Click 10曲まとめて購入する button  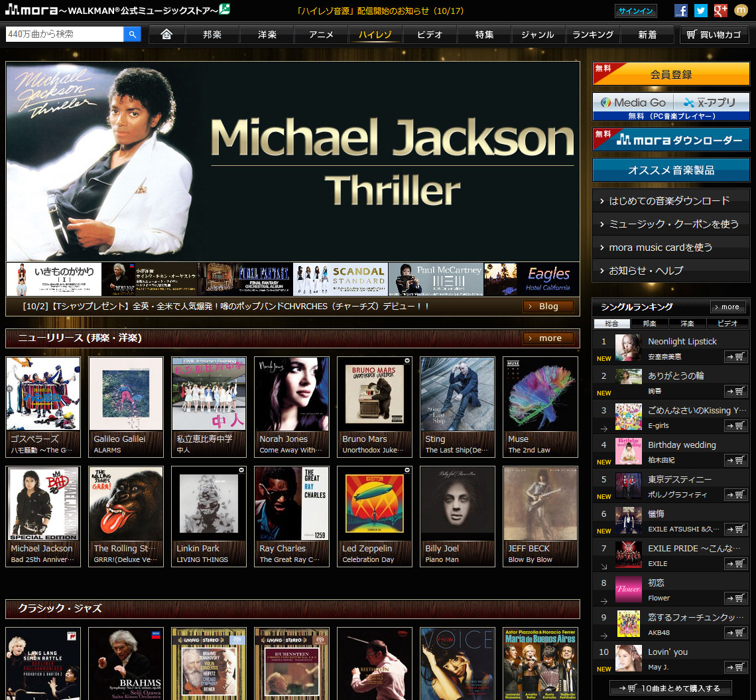pyautogui.click(x=670, y=688)
